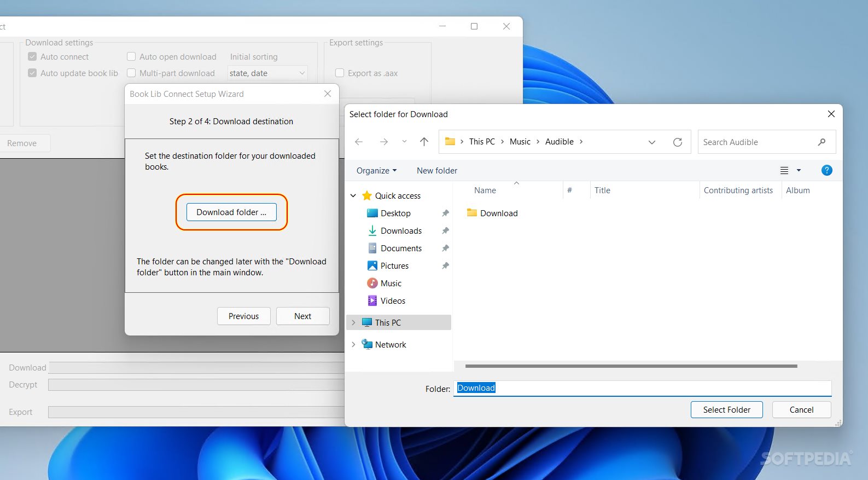Go to Previous wizard step

pyautogui.click(x=243, y=316)
